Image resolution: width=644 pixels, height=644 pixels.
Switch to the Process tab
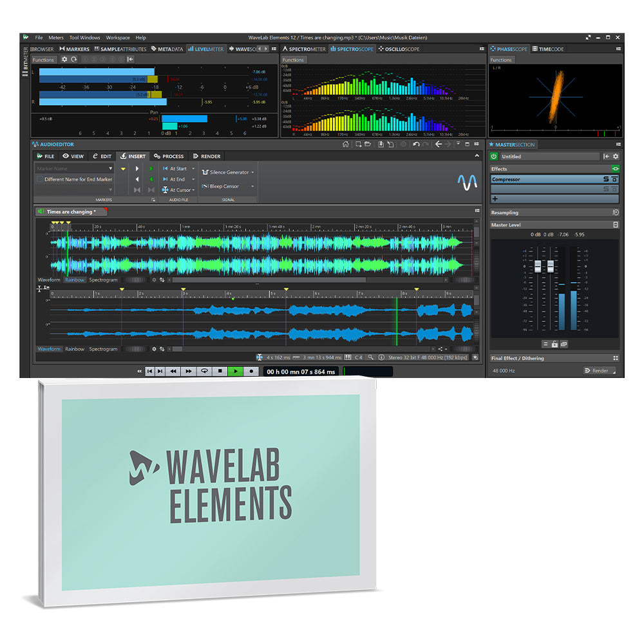(169, 156)
